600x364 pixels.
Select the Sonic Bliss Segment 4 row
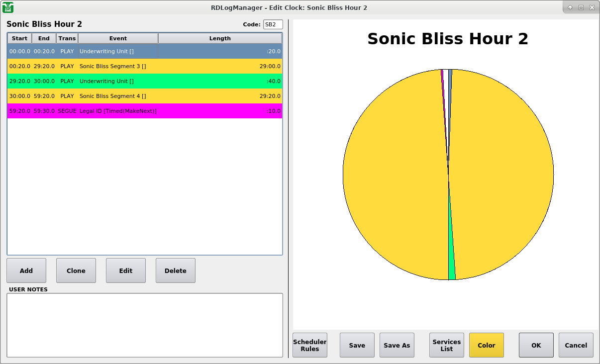point(144,96)
